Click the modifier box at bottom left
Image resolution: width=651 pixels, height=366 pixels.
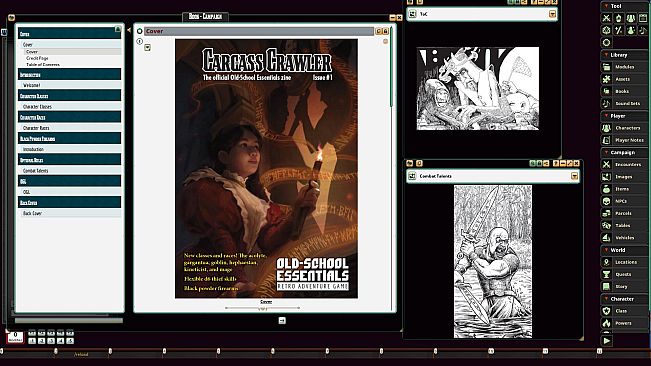pyautogui.click(x=15, y=337)
